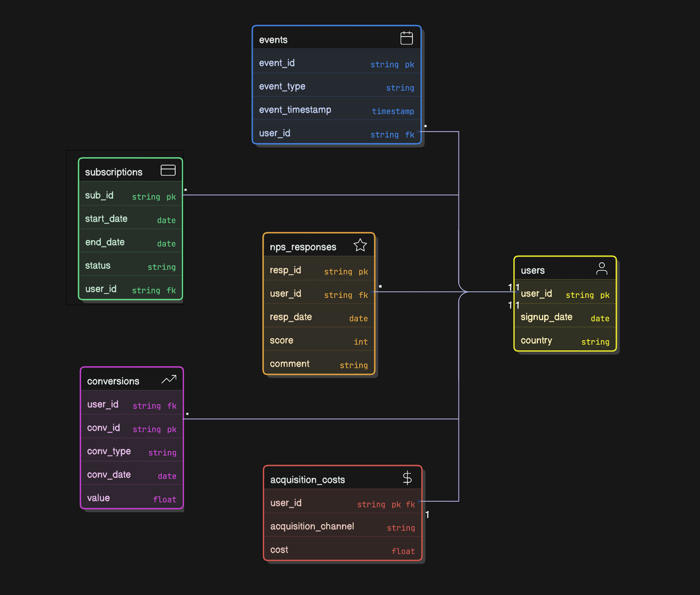Viewport: 700px width, 595px height.
Task: Click the trend chart icon on conversions table
Action: pyautogui.click(x=169, y=379)
